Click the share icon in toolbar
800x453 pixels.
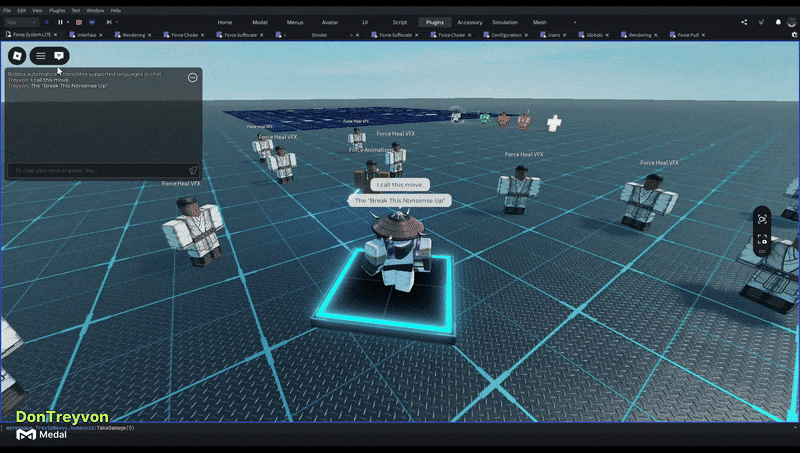[744, 21]
